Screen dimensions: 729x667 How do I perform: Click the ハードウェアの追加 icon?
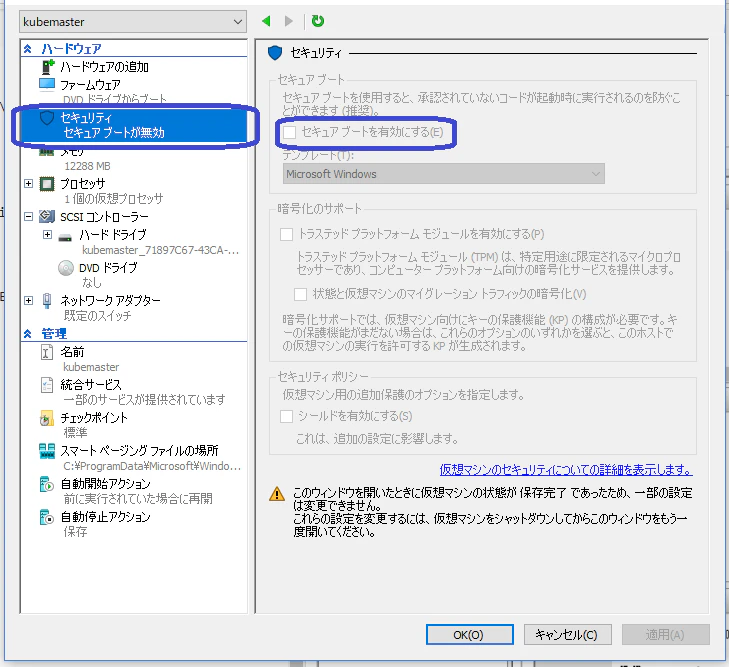click(x=48, y=67)
